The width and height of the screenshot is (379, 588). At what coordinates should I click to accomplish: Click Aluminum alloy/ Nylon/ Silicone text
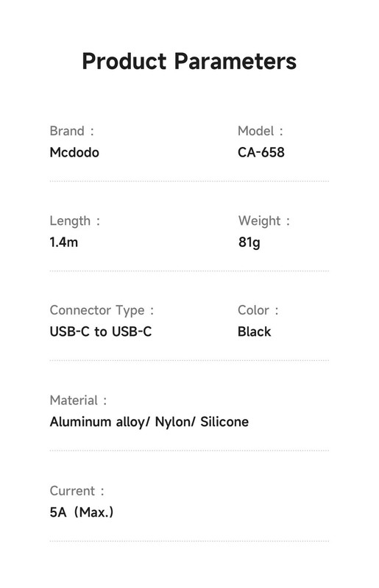click(x=149, y=422)
